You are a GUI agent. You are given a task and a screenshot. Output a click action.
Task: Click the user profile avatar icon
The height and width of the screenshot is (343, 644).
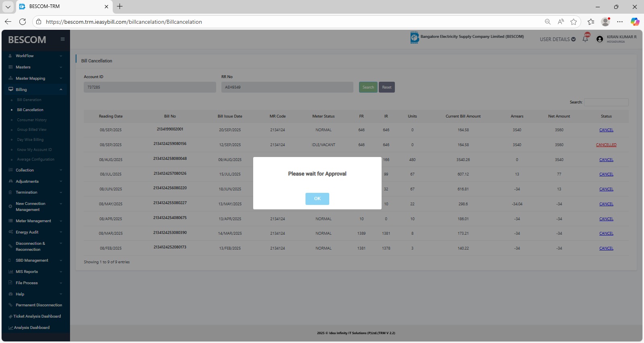600,39
